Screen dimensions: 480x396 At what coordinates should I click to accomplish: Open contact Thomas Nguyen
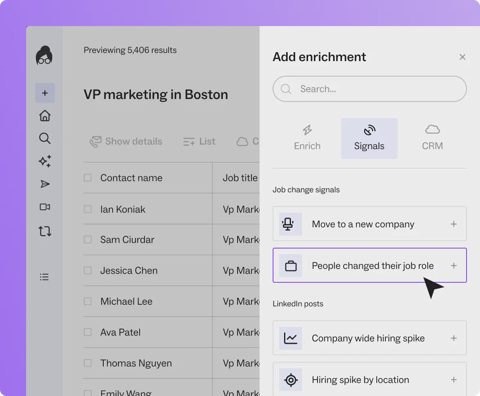tap(136, 363)
